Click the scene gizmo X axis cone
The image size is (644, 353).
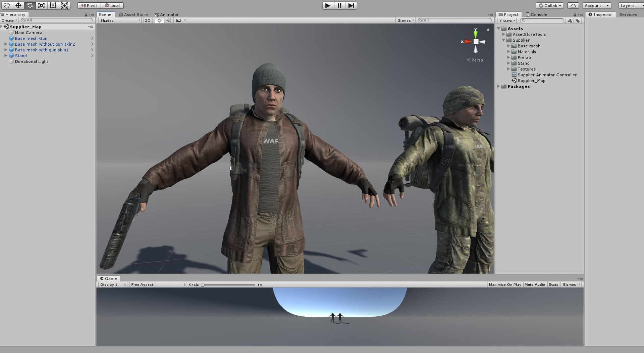[x=468, y=42]
